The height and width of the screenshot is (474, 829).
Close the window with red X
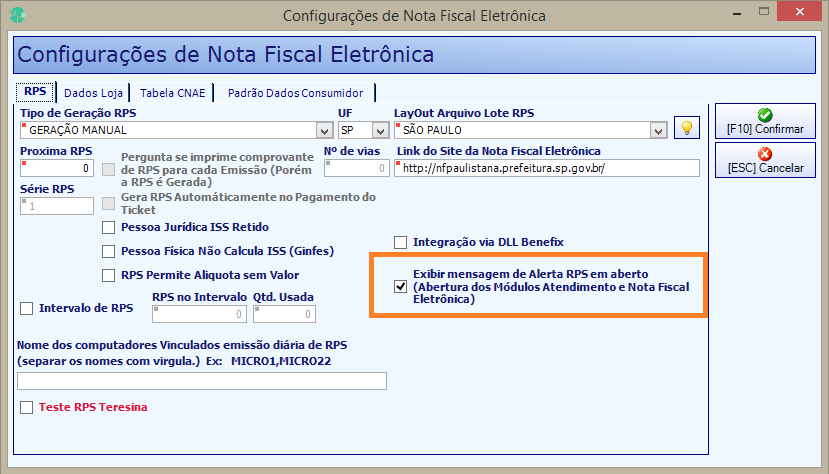(799, 12)
